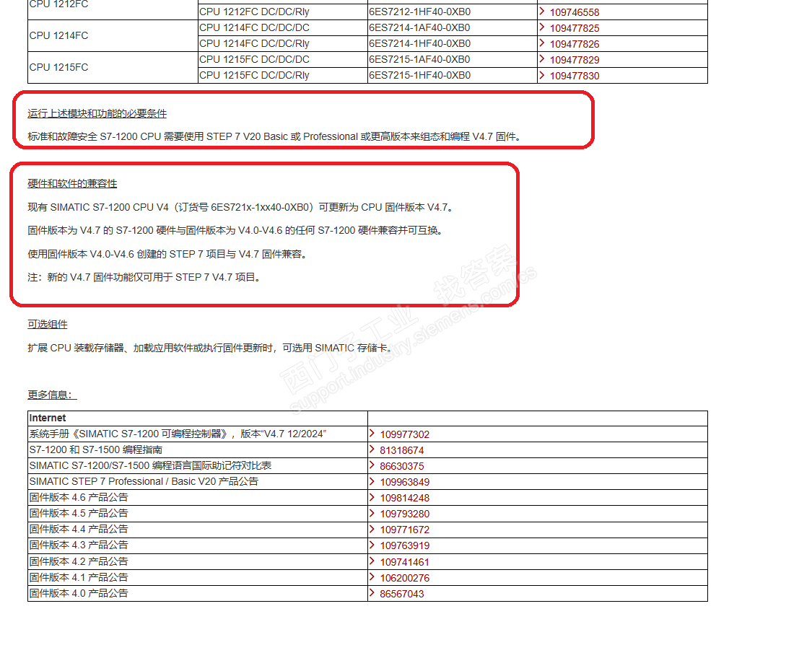Screen dimensions: 812x658
Task: Click arrow icon beside 109763919
Action: click(x=372, y=545)
